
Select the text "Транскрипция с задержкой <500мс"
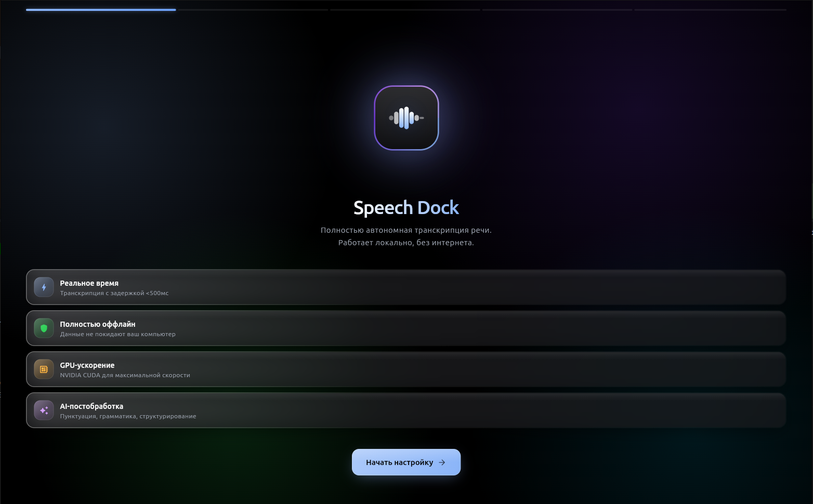114,293
